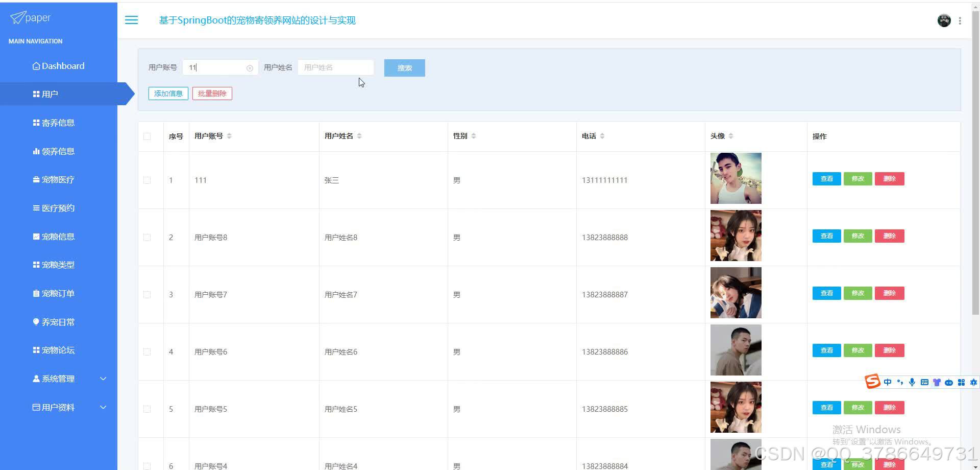Click the 搜索 search button
Viewport: 980px width, 470px height.
(404, 68)
